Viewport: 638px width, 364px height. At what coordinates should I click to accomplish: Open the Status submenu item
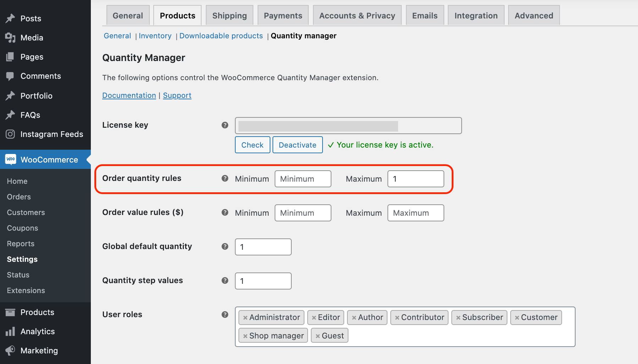pos(18,275)
